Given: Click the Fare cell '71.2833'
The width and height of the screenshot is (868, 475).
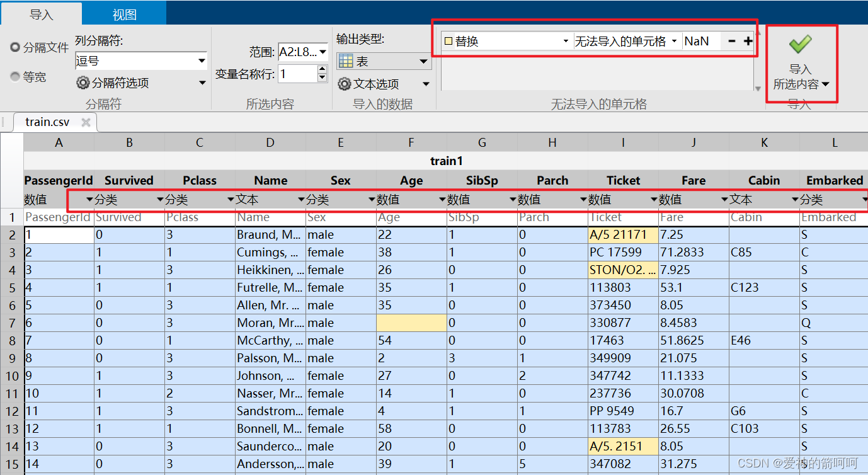Looking at the screenshot, I should tap(694, 253).
